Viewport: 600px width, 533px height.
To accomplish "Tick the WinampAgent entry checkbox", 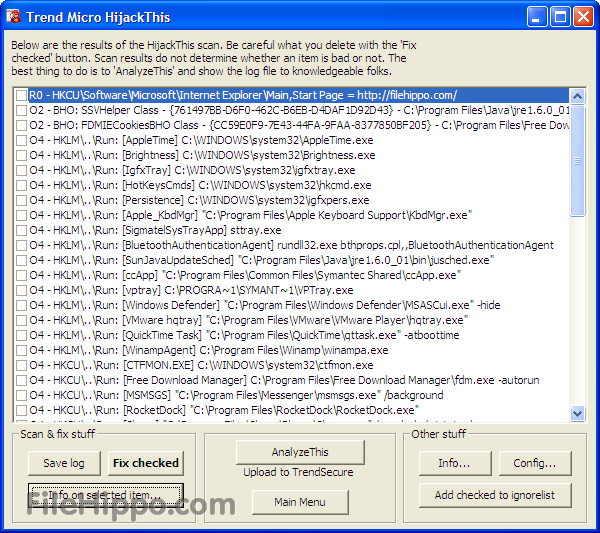I will (x=21, y=350).
